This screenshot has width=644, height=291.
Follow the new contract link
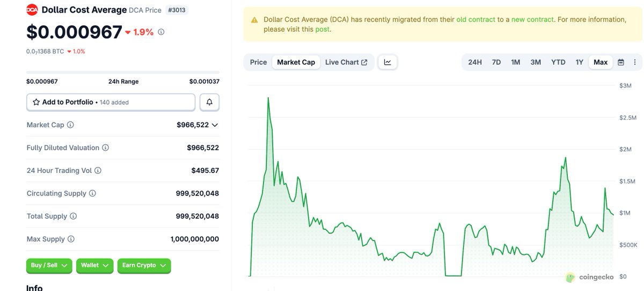point(532,19)
